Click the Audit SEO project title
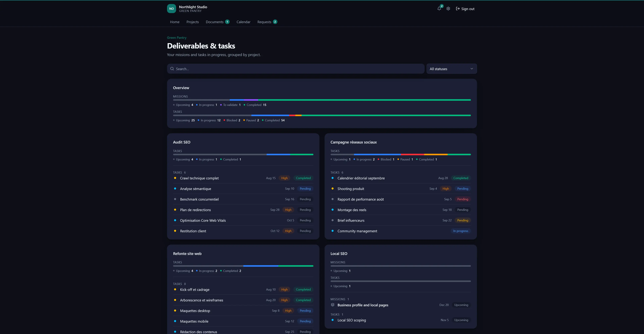This screenshot has width=644, height=334. [x=181, y=142]
